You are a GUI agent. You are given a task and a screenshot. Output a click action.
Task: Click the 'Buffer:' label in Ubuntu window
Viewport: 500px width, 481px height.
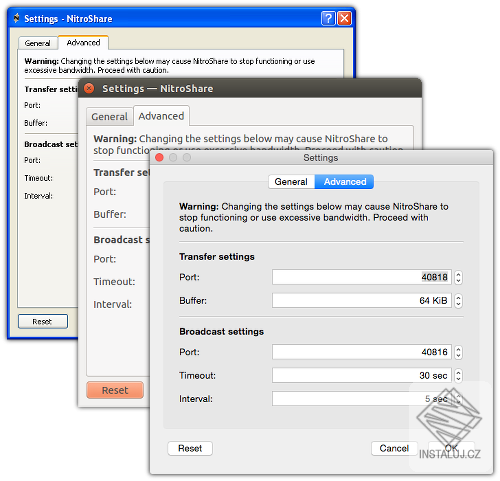coord(110,214)
